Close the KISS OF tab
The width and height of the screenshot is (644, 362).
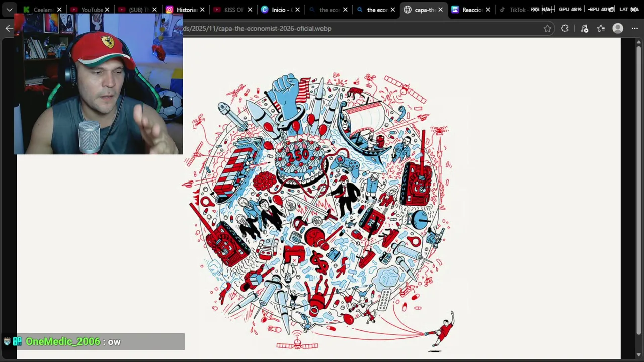pyautogui.click(x=250, y=10)
